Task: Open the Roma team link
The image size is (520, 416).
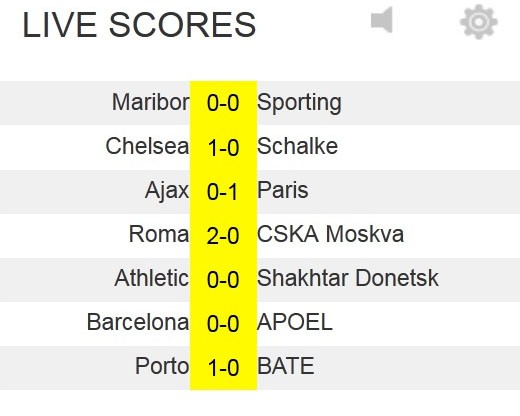Action: pos(159,234)
